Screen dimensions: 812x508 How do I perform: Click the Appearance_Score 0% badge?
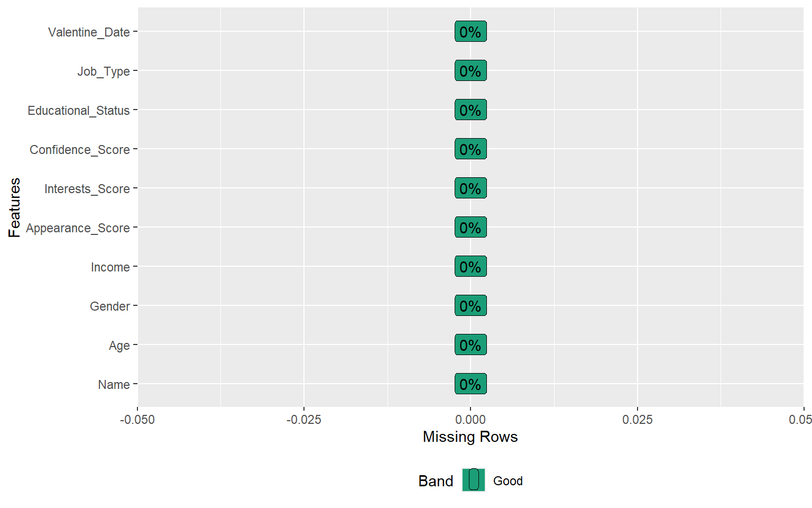tap(470, 228)
